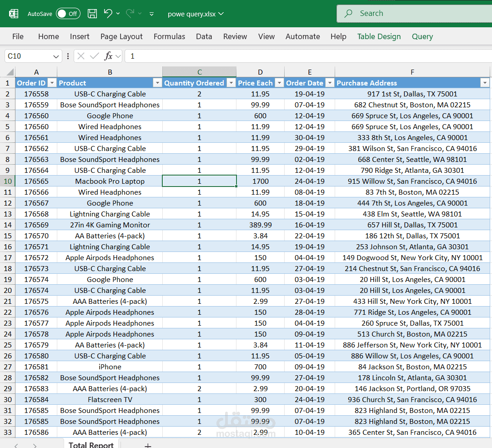Viewport: 492px width, 448px height.
Task: Open the Purchase Address filter dropdown
Action: coord(485,83)
